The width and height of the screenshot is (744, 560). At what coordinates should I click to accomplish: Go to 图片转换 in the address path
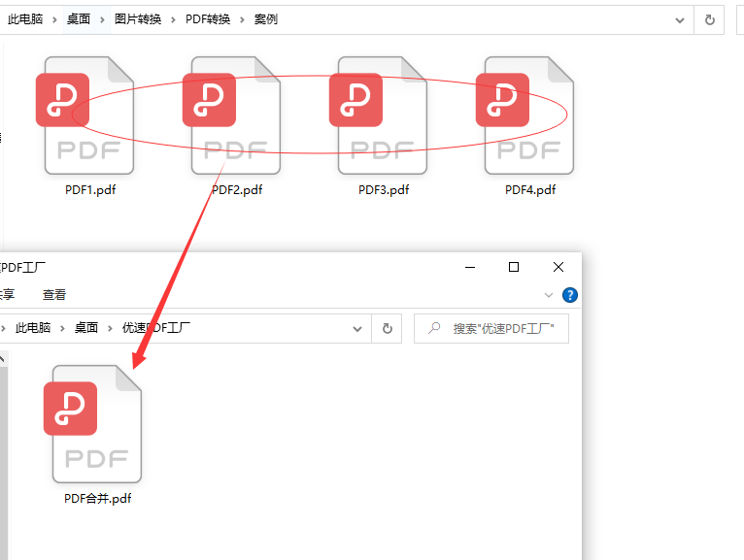[x=138, y=19]
